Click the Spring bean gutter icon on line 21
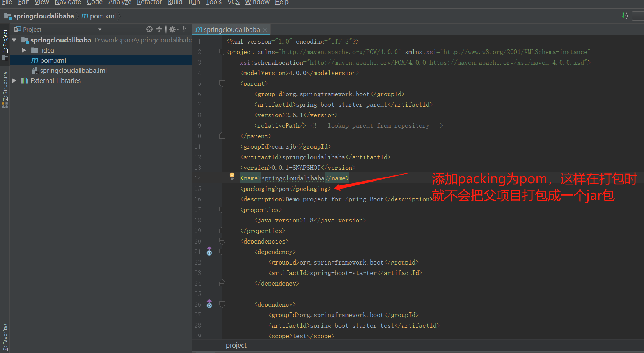The height and width of the screenshot is (353, 644). 209,252
